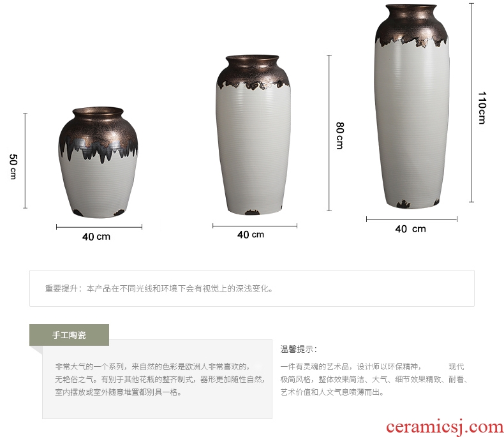
Task: Click the 80 cm height label
Action: 340,135
